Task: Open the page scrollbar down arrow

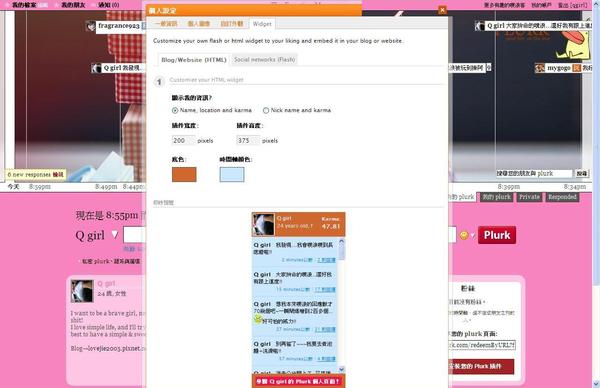Action: click(x=596, y=384)
